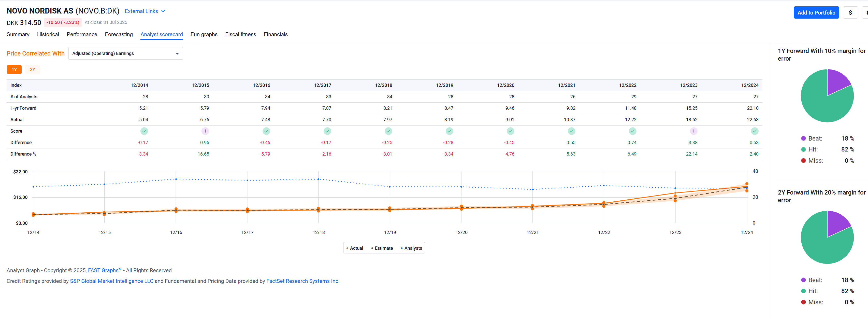Click the 15.25 forward estimate for 12/2023
868x318 pixels.
click(x=692, y=108)
